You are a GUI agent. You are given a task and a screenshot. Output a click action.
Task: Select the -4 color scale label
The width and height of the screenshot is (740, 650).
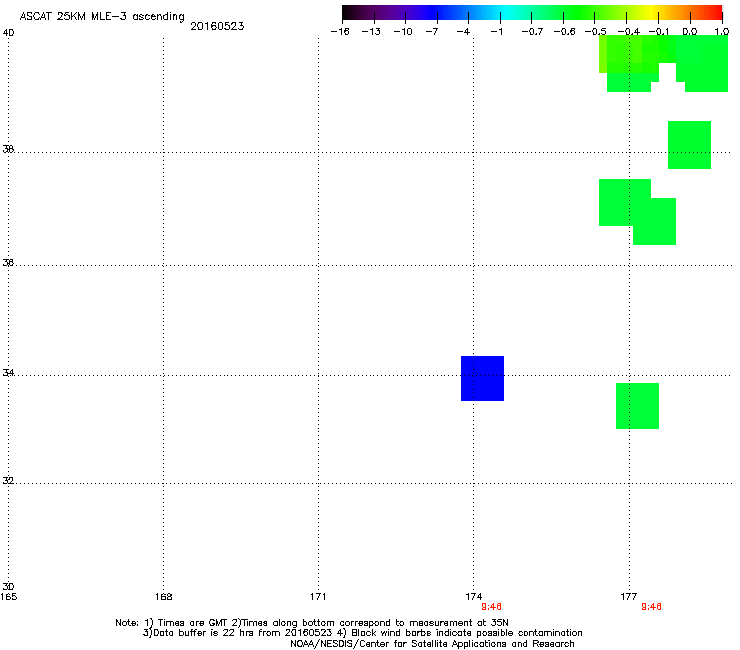463,32
